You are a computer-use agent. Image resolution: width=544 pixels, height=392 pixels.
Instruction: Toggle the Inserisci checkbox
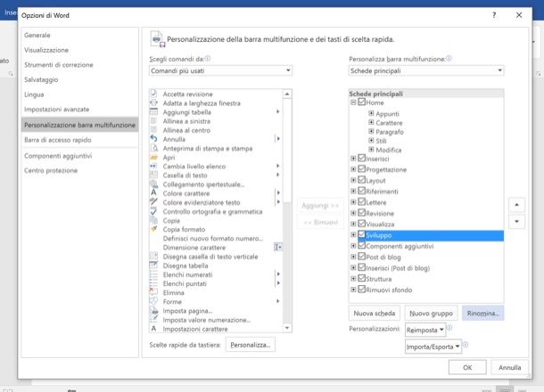[361, 158]
